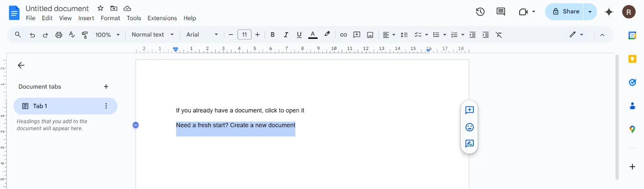The height and width of the screenshot is (189, 644).
Task: Add comment from floating page buttons
Action: click(469, 110)
